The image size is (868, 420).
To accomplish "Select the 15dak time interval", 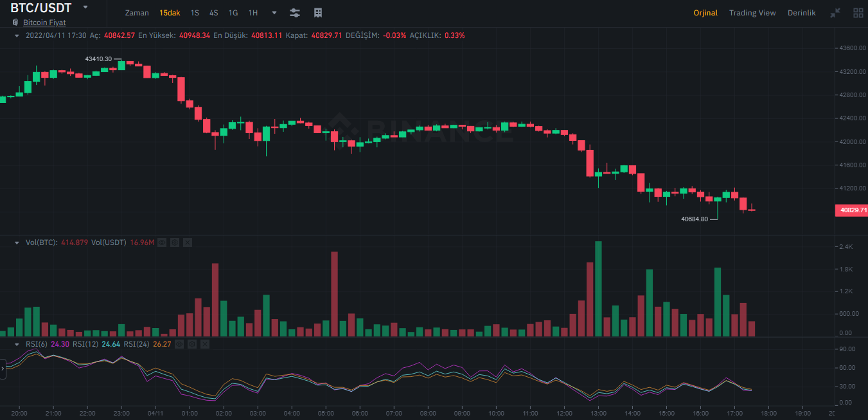I will click(x=170, y=13).
